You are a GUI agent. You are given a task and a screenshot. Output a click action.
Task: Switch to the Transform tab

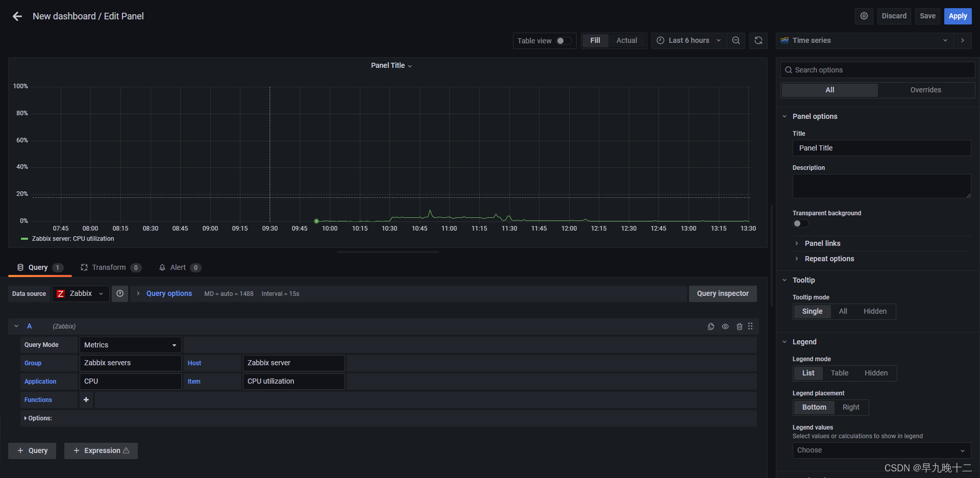click(x=111, y=267)
